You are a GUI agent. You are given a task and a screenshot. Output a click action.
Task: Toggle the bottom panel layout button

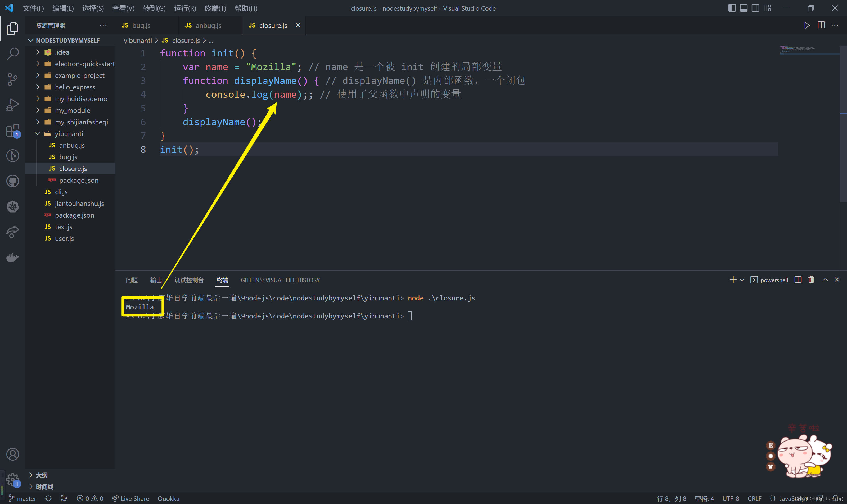pyautogui.click(x=744, y=8)
